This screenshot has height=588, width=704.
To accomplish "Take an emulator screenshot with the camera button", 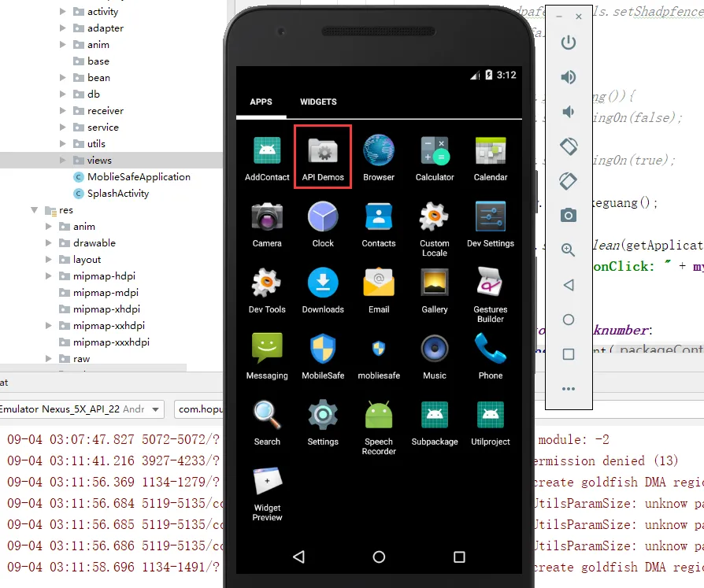I will click(569, 216).
